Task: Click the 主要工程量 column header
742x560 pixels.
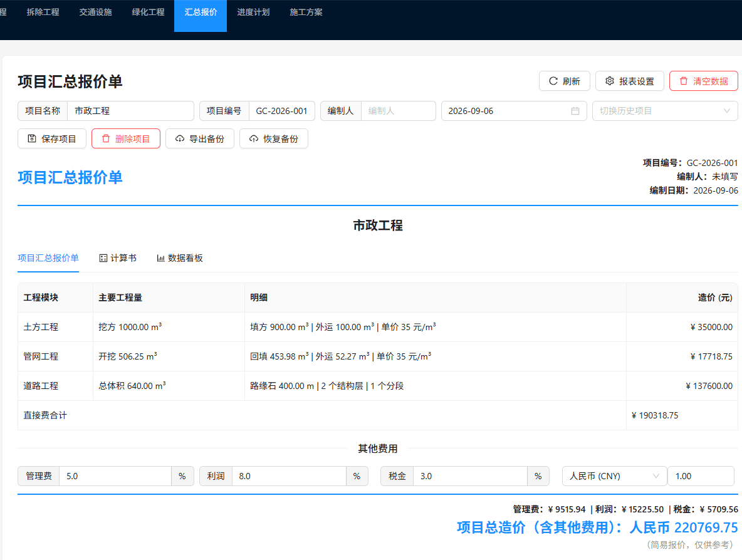Action: tap(169, 298)
